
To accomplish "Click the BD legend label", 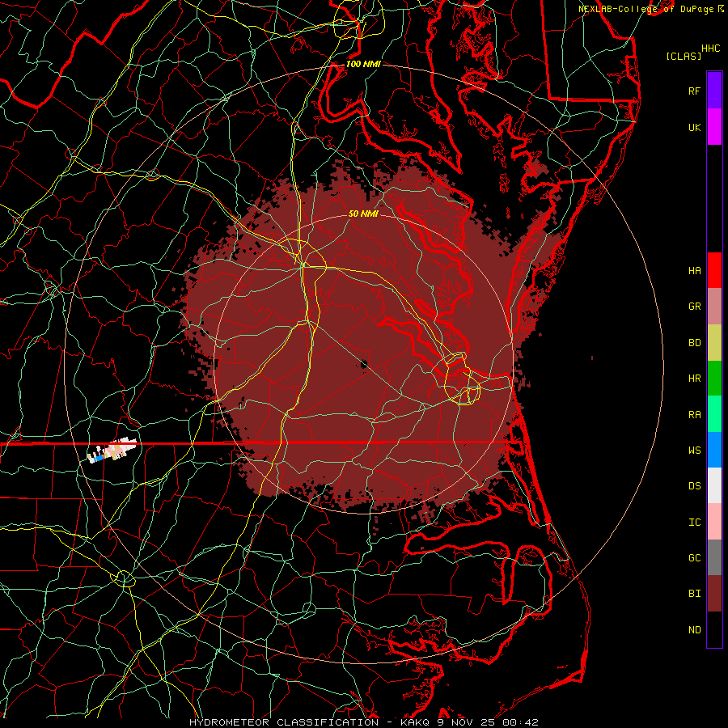I will coord(694,343).
